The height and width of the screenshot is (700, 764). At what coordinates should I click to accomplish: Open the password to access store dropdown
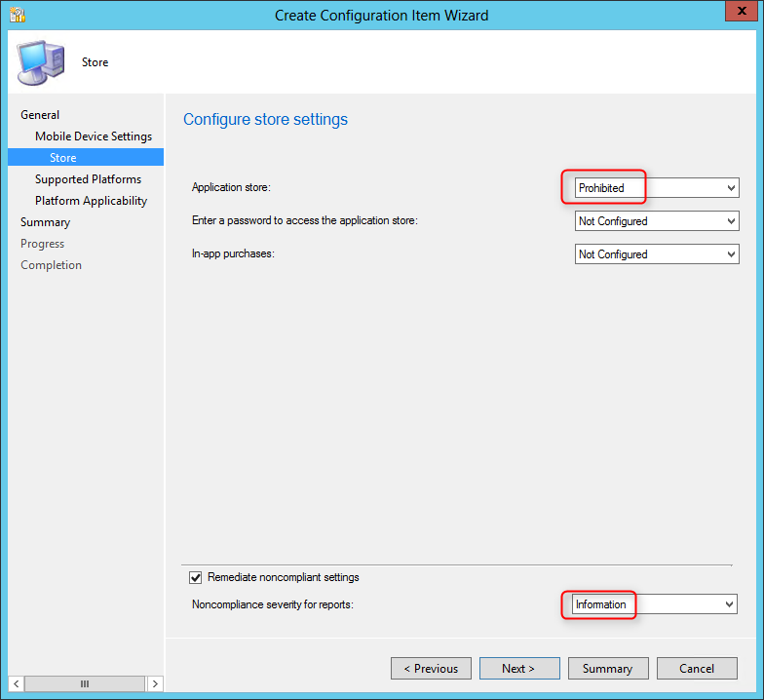[x=657, y=220]
